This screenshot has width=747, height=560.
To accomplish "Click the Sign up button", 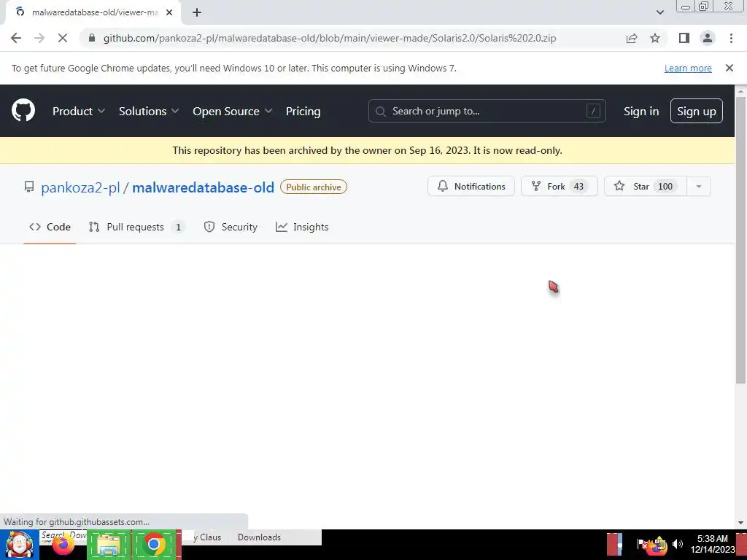I will (x=697, y=111).
